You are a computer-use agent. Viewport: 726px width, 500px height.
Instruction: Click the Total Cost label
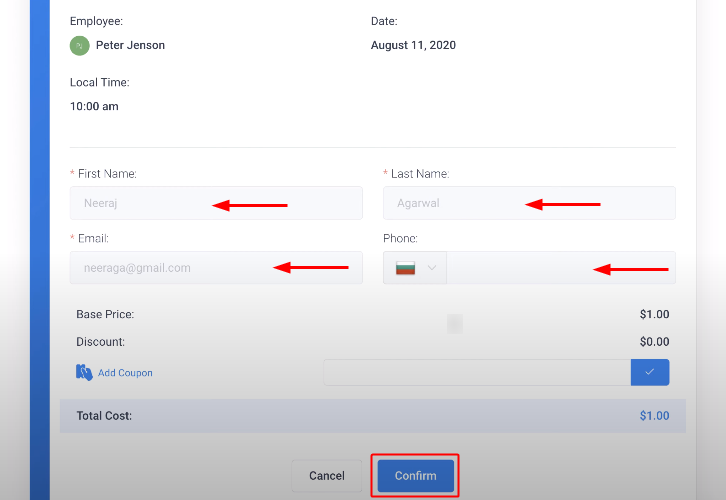click(104, 416)
